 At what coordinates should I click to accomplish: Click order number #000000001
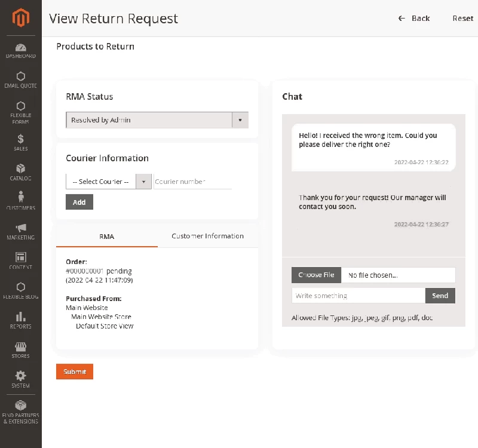(85, 271)
